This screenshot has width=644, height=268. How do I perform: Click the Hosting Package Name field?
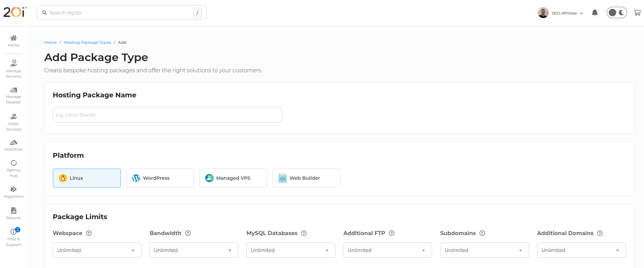click(168, 115)
